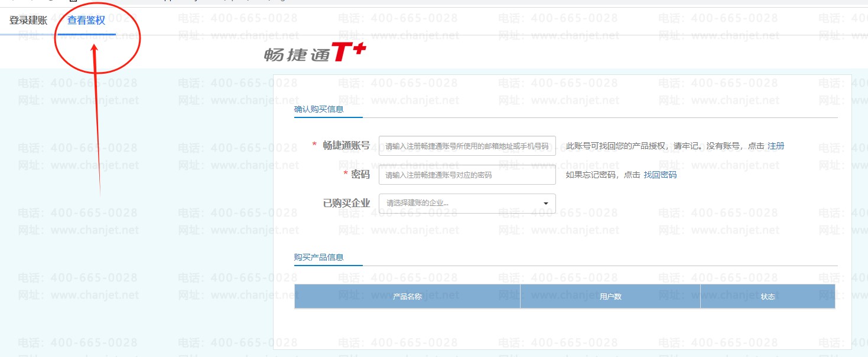Click the 确认购买信息 section heading
This screenshot has height=357, width=868.
click(x=319, y=109)
